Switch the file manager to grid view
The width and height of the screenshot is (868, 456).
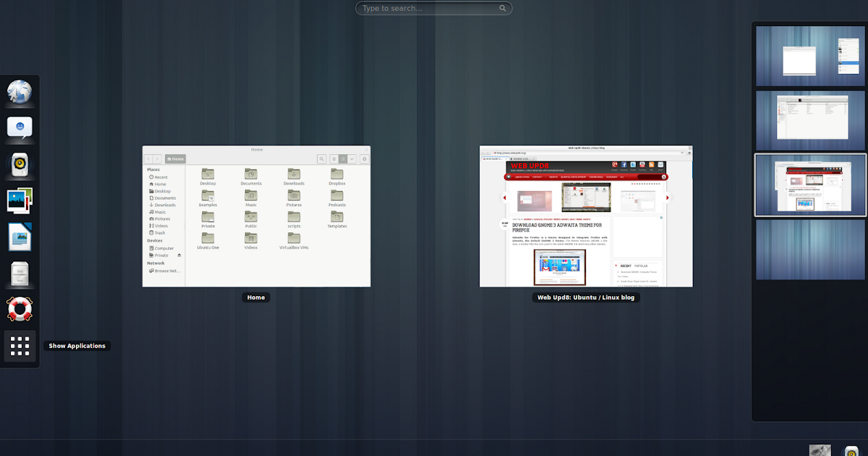click(x=343, y=159)
